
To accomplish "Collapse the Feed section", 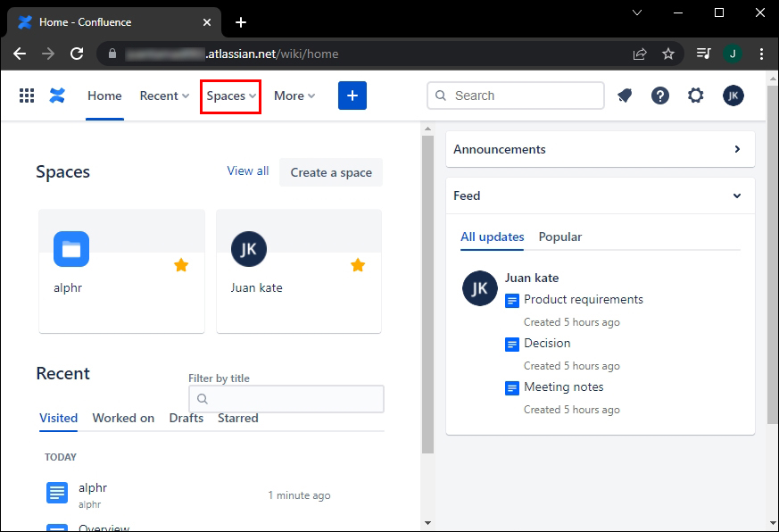I will click(x=737, y=195).
